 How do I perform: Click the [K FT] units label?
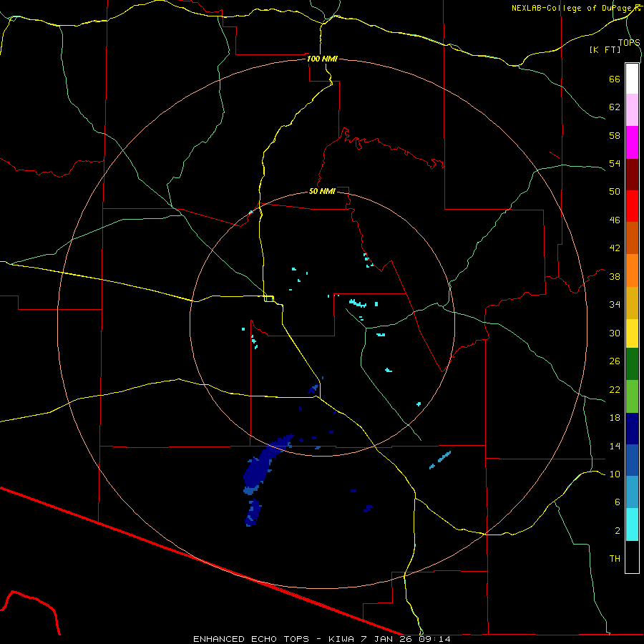(605, 49)
